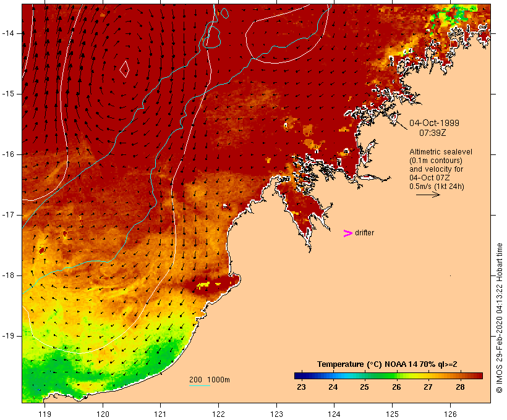This screenshot has width=507, height=420.
Task: Click the '200 1000m' depth label
Action: (x=210, y=380)
